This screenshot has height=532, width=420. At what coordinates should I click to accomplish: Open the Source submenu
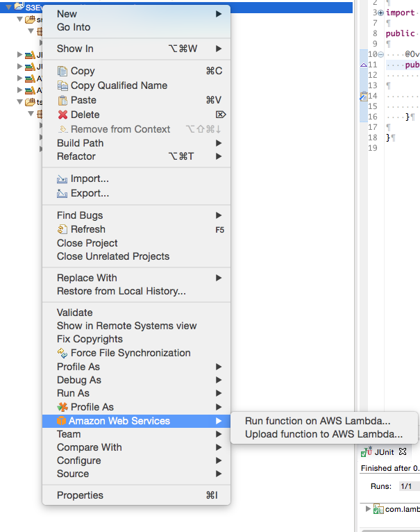tap(136, 474)
